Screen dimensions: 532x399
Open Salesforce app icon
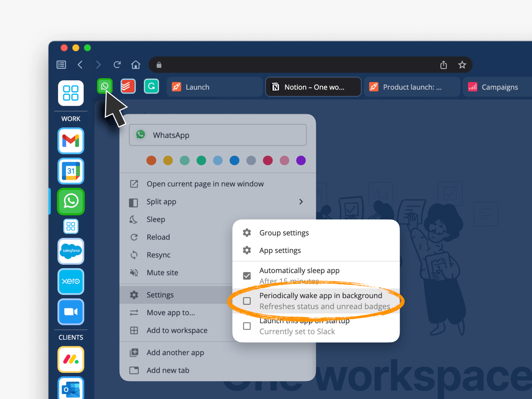point(71,251)
